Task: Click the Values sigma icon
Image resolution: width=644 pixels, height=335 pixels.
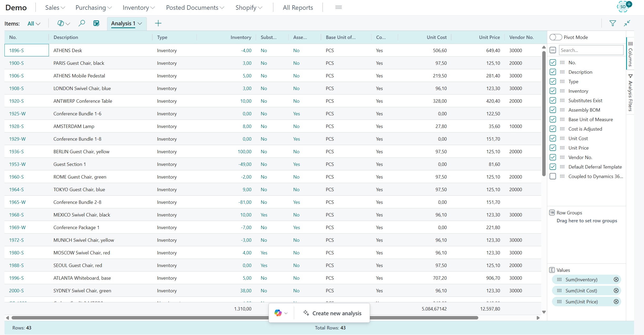Action: (x=552, y=270)
